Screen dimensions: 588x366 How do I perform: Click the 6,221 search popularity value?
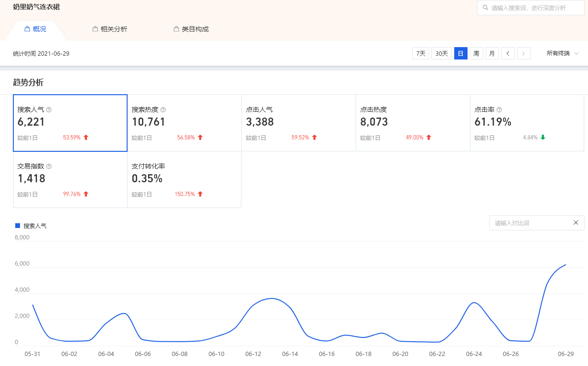(31, 122)
